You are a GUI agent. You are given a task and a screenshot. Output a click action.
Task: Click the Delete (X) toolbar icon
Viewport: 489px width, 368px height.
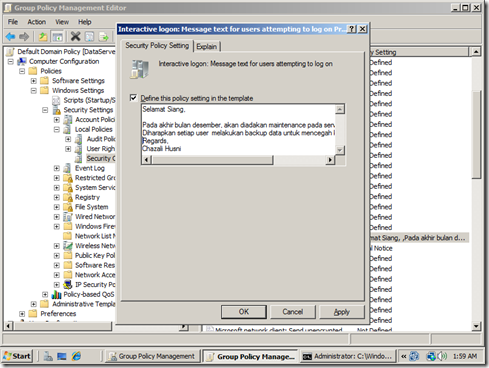coord(75,36)
